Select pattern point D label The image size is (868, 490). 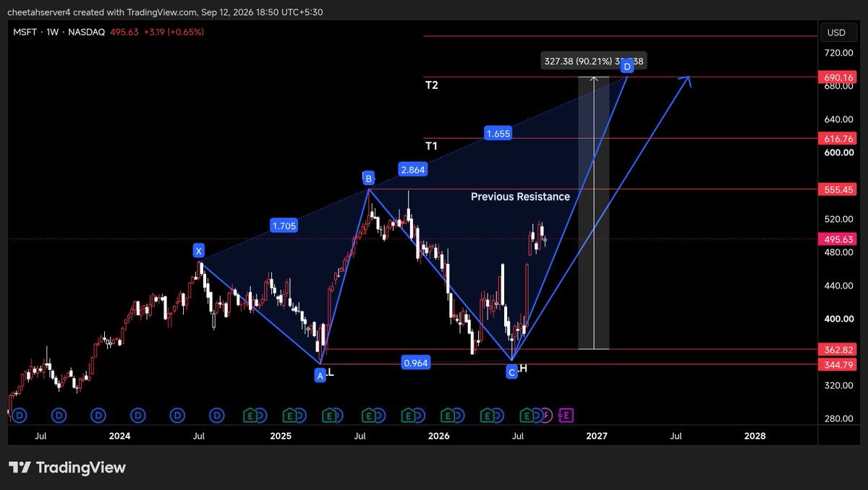click(x=627, y=66)
